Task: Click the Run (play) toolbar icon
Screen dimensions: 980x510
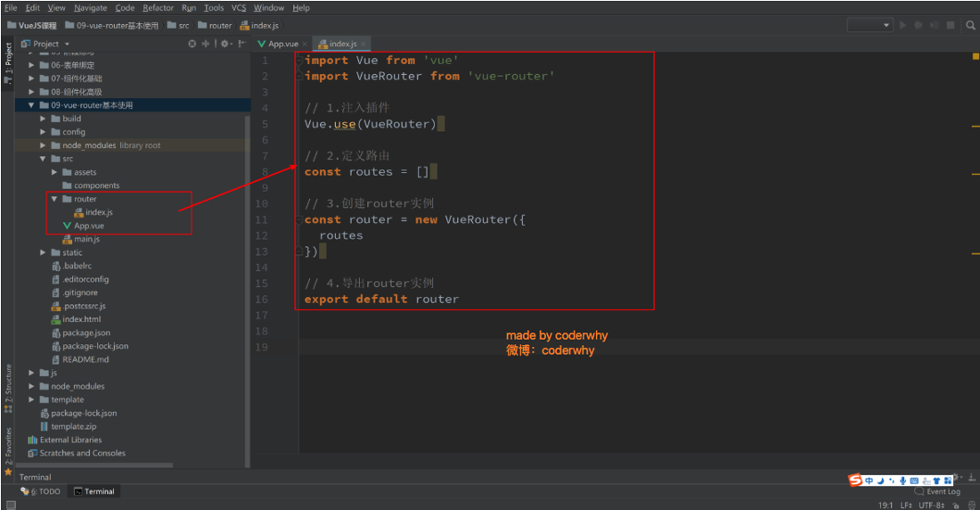Action: coord(903,26)
